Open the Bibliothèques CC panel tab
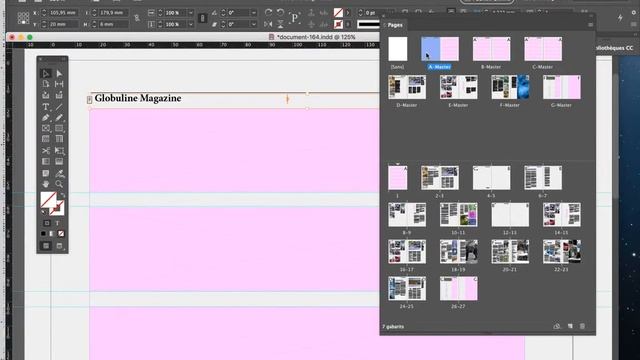The width and height of the screenshot is (640, 360). click(x=615, y=48)
